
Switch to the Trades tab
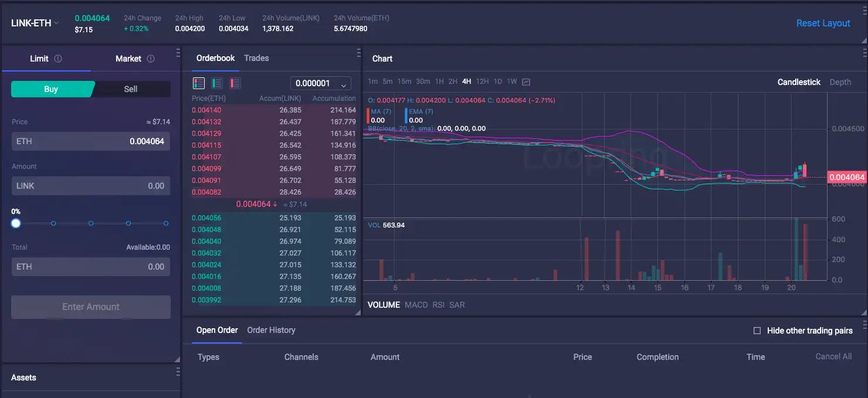pos(256,58)
